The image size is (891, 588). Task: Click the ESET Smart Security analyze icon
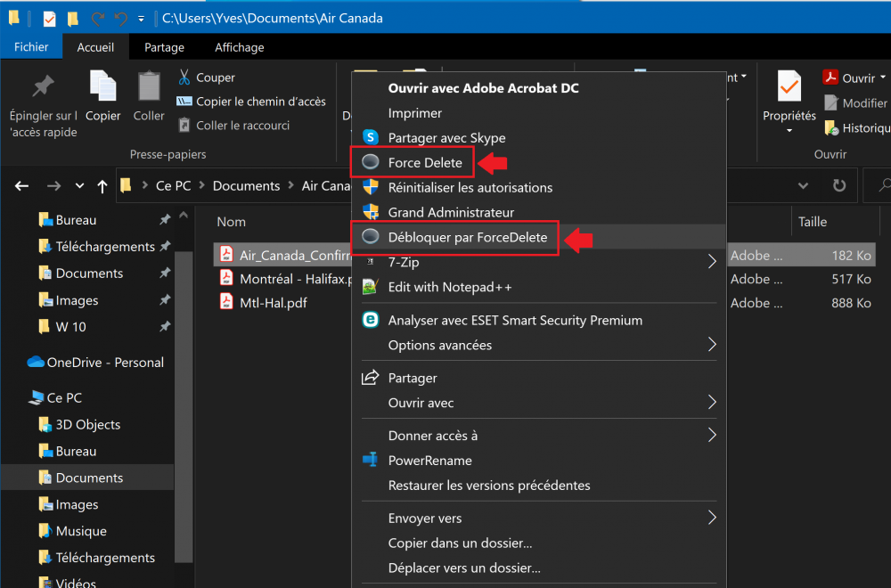[371, 320]
